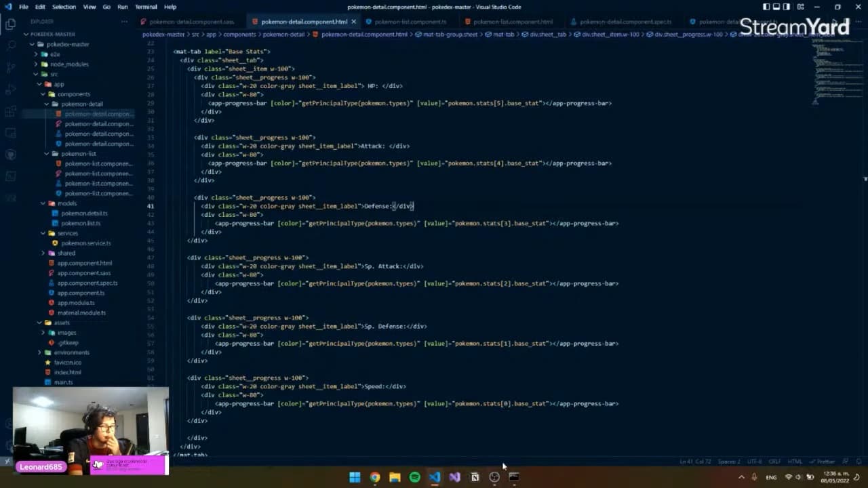Change CRLF end-of-line sequence
The image size is (868, 488).
tap(774, 462)
